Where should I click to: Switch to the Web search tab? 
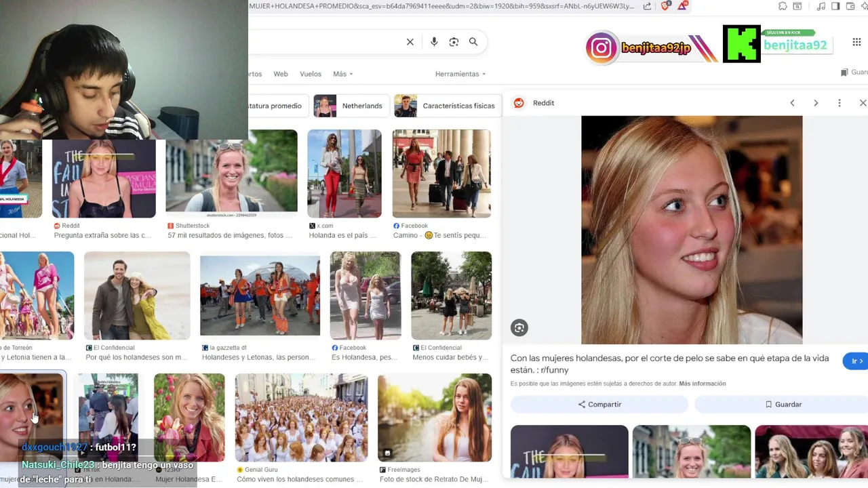(x=281, y=74)
